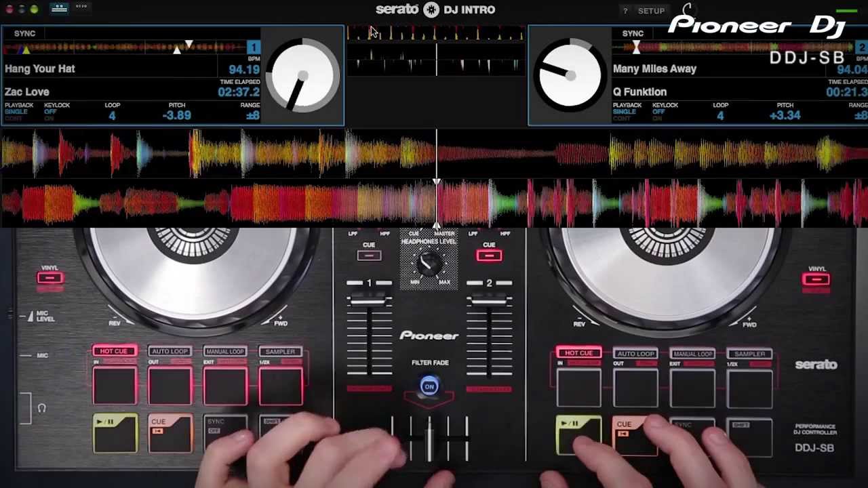This screenshot has width=868, height=488.
Task: Click deck 2 loop length value 4
Action: tap(720, 116)
